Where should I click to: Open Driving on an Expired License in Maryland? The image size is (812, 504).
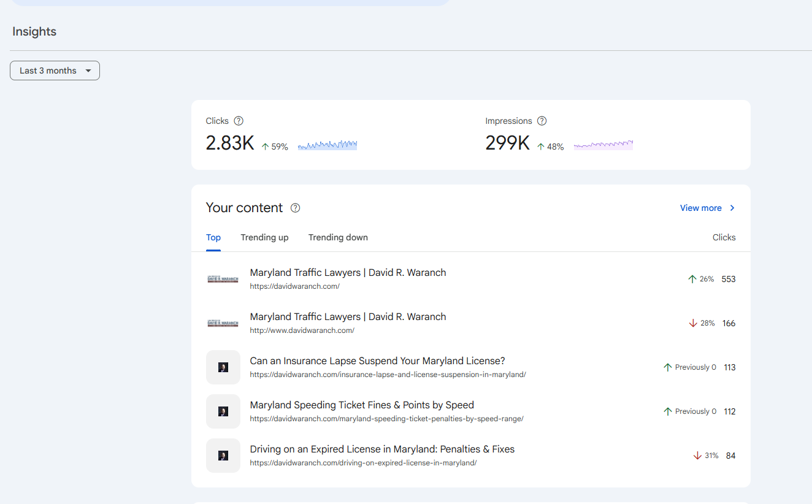(x=382, y=449)
